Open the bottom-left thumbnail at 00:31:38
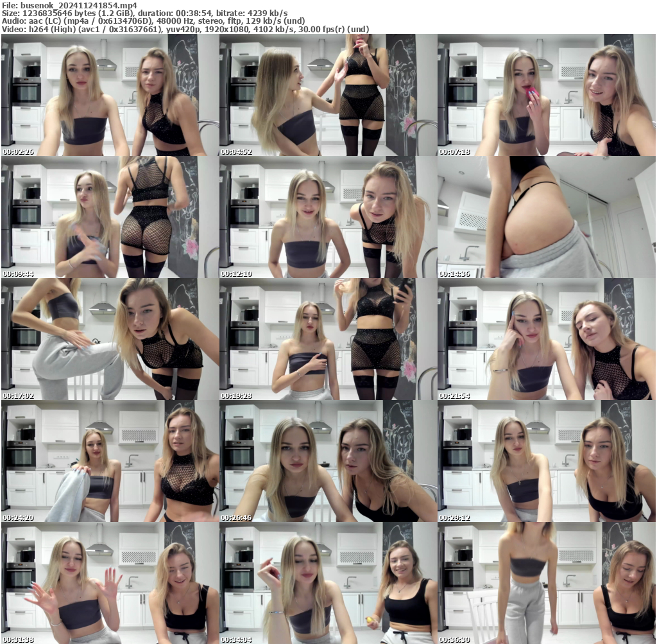 pos(109,581)
